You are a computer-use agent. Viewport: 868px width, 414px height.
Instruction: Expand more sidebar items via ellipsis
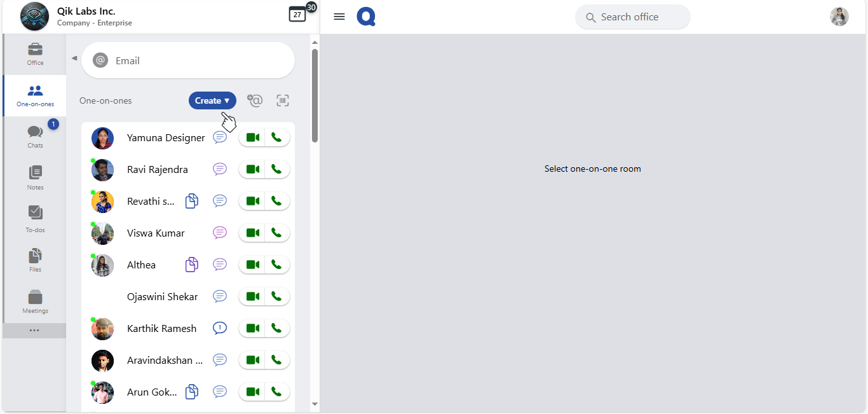click(34, 331)
